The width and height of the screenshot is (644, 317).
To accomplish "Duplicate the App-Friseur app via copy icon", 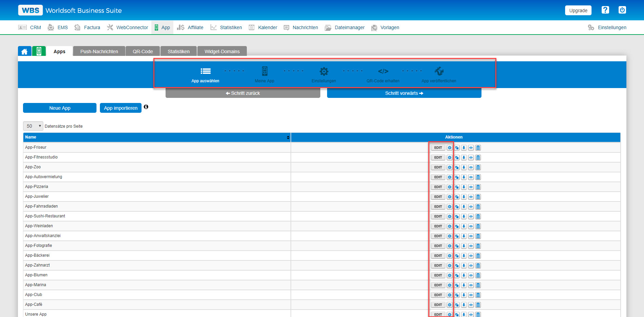I will tap(456, 147).
